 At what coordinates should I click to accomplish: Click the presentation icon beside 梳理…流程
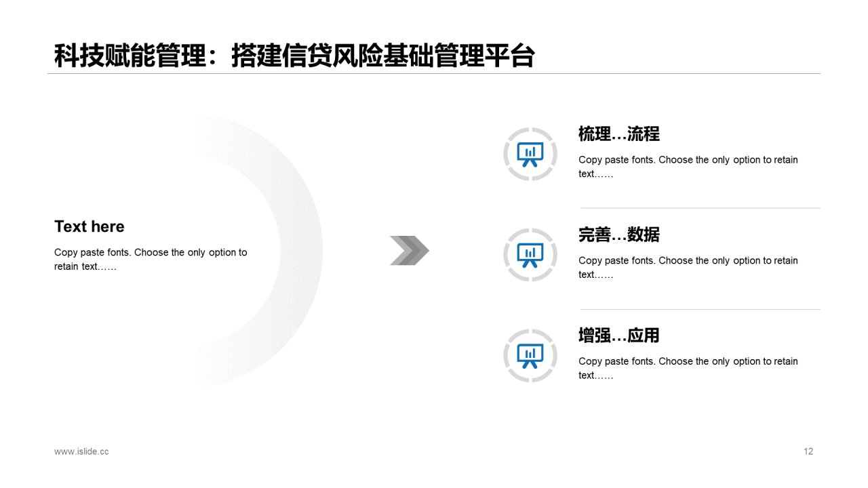tap(530, 154)
